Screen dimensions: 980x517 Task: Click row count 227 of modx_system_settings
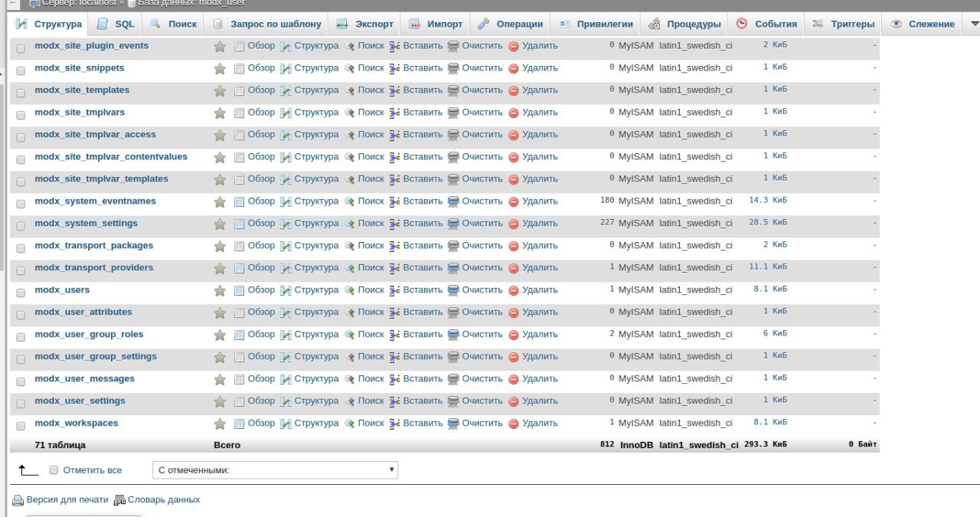tap(607, 222)
